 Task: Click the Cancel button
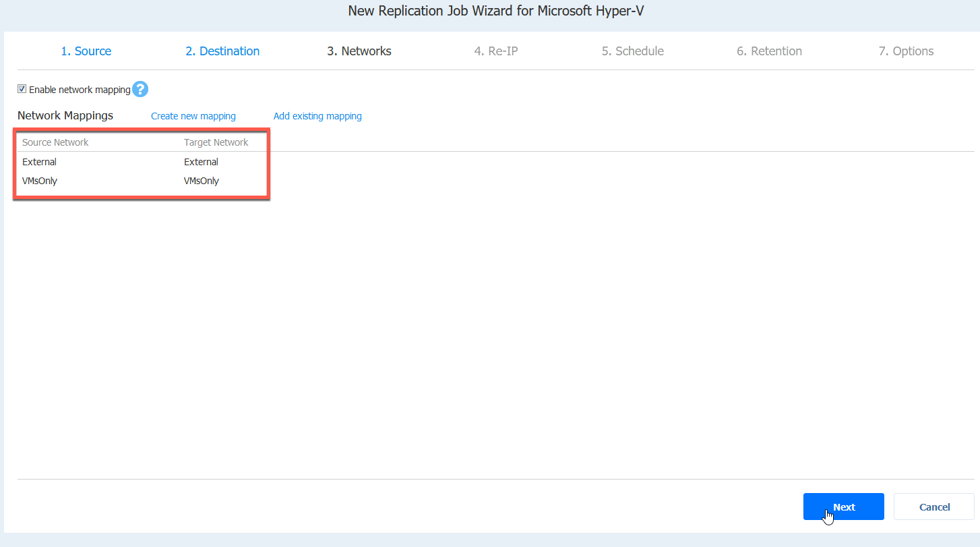pos(934,507)
